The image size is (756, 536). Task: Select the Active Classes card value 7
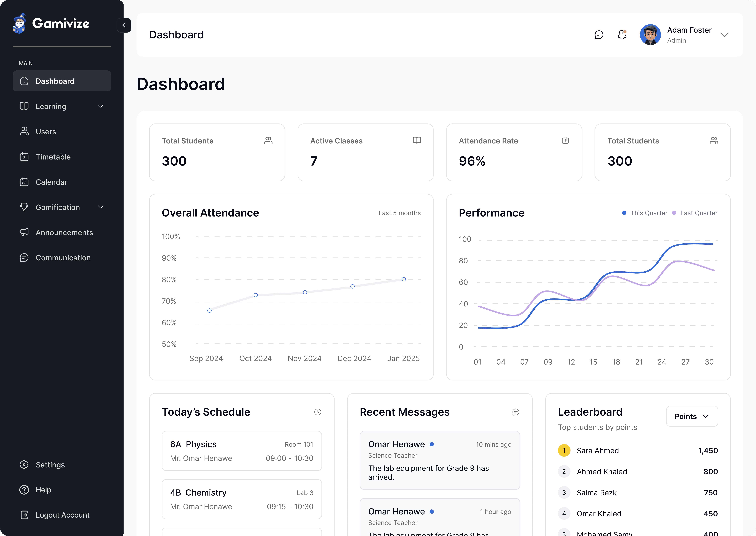(x=314, y=161)
